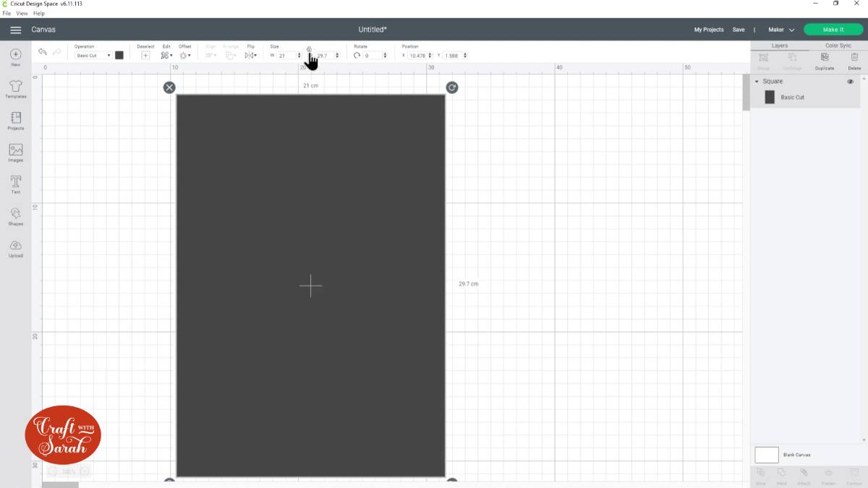Screen dimensions: 868x488
Task: Open the File menu
Action: [7, 13]
